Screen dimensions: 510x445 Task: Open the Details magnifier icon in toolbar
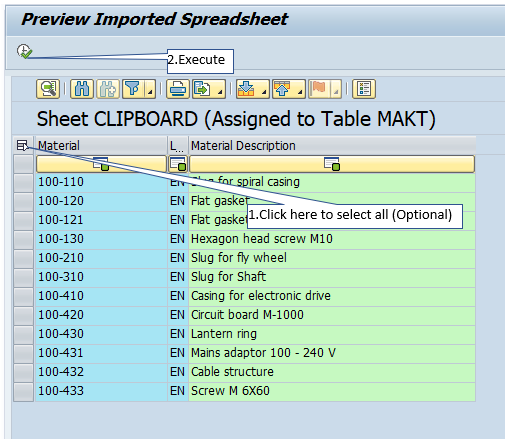point(48,89)
